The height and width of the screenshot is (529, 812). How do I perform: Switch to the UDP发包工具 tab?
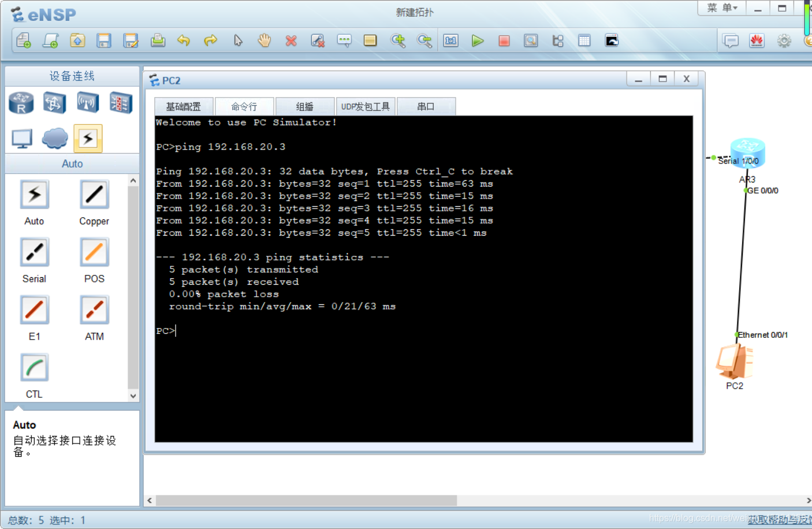(x=366, y=106)
